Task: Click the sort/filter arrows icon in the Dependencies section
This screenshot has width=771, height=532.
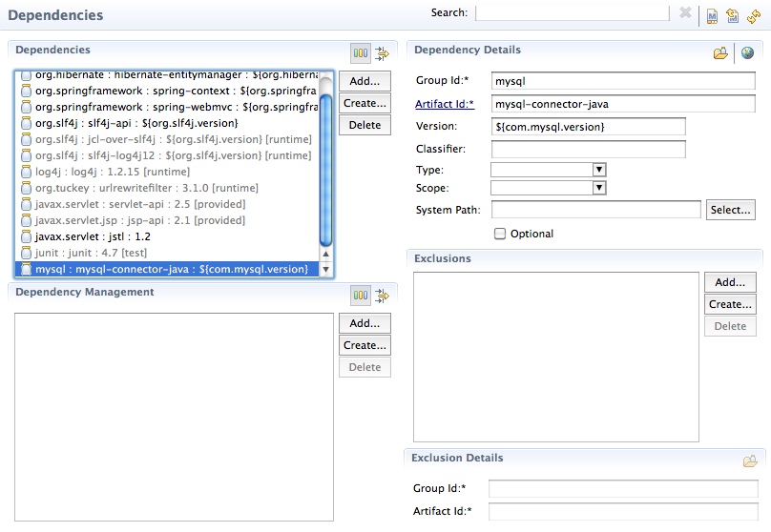Action: coord(382,53)
